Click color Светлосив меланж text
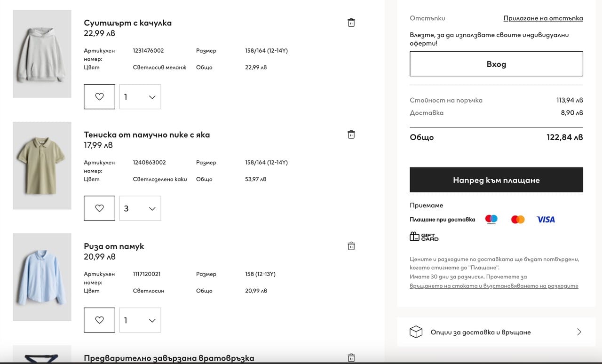 (159, 67)
